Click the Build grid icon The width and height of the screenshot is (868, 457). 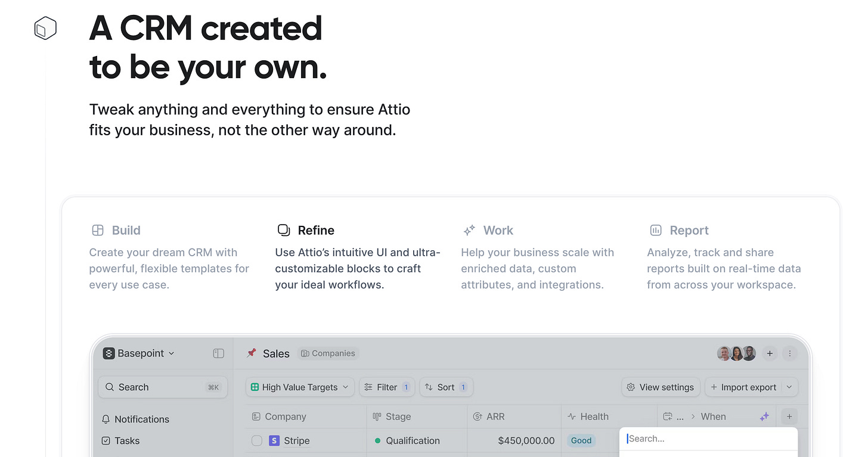tap(97, 230)
